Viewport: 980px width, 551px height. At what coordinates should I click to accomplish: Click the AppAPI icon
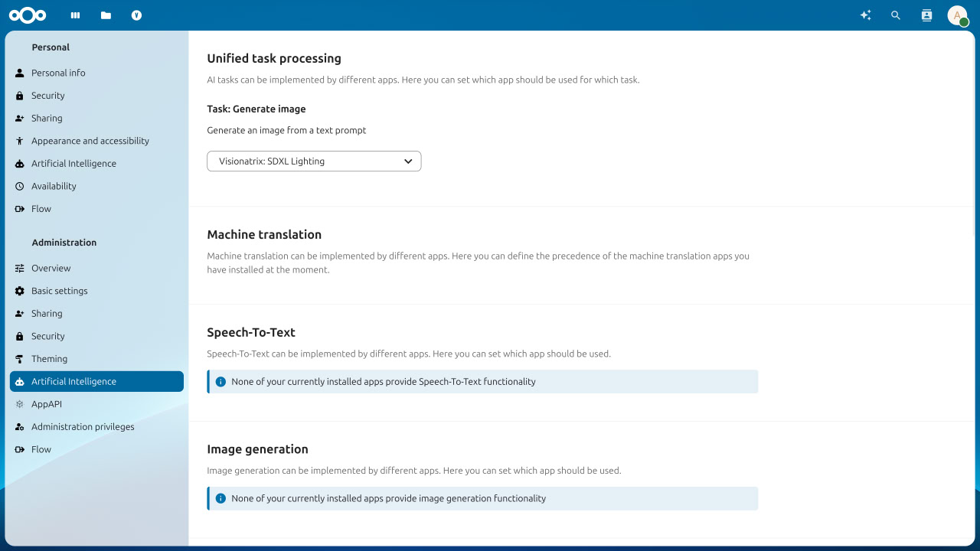[20, 404]
